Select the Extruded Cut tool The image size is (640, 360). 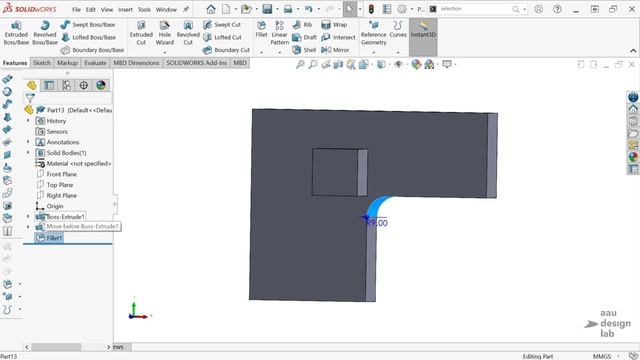[x=141, y=33]
